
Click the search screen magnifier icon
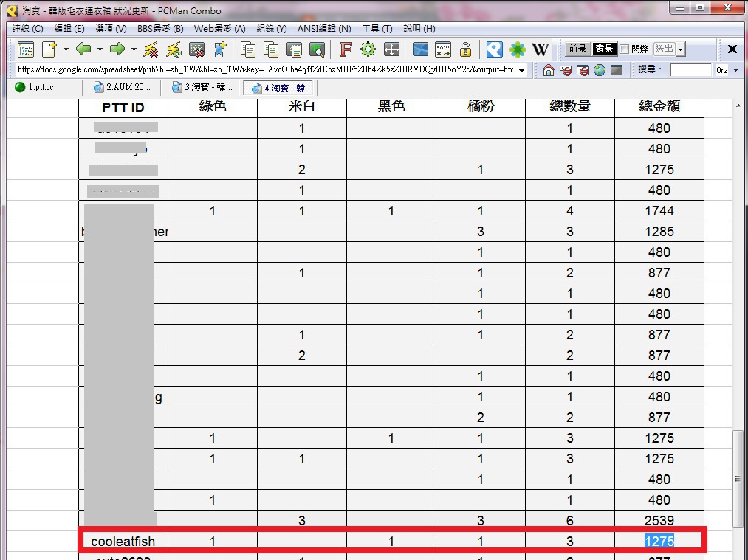coord(317,49)
